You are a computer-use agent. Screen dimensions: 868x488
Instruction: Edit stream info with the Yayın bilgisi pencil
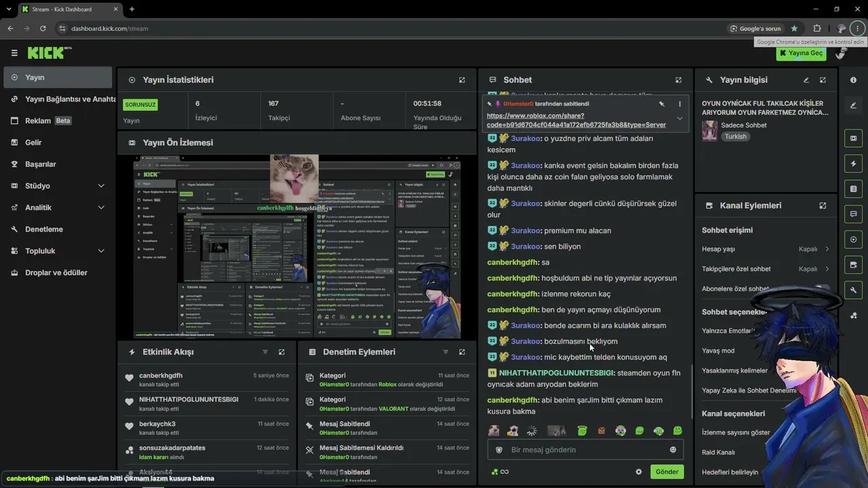click(x=806, y=80)
